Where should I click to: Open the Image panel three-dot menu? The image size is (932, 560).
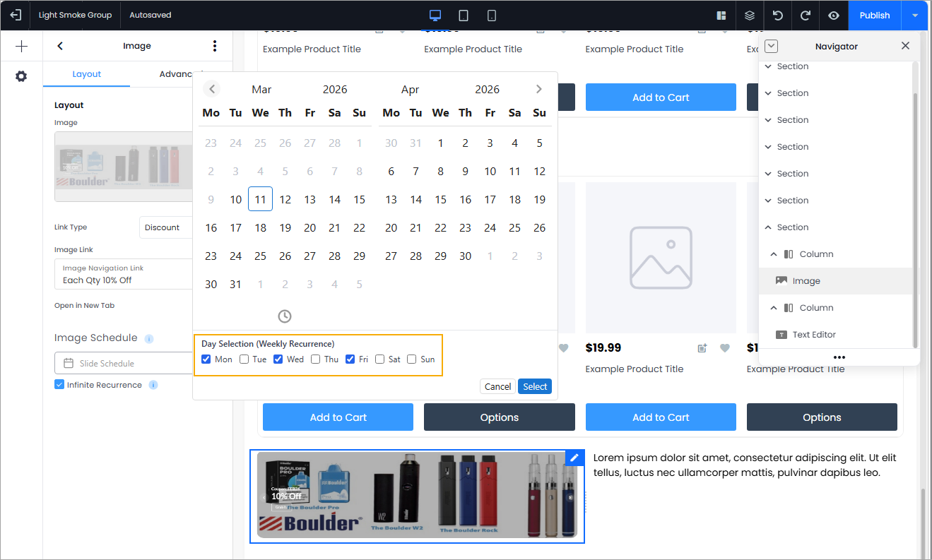click(x=215, y=46)
